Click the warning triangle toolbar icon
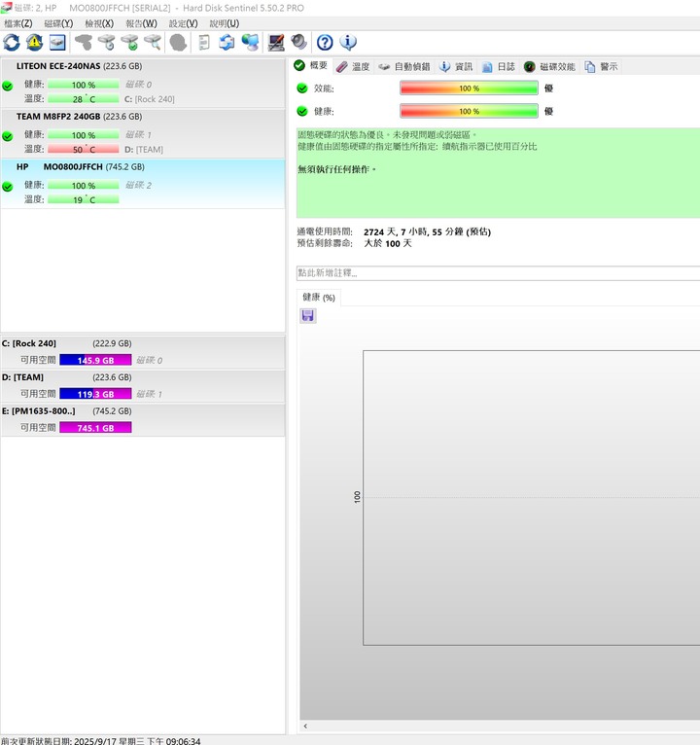Viewport: 700px width, 745px height. (34, 42)
